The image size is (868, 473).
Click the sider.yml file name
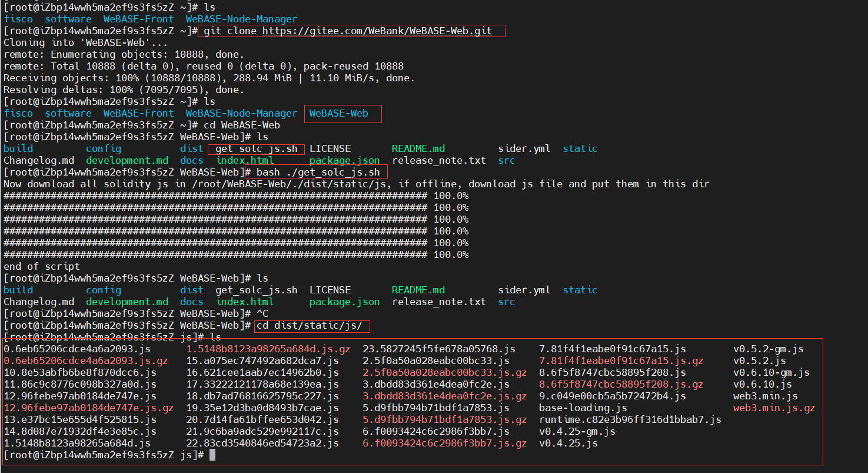click(524, 148)
